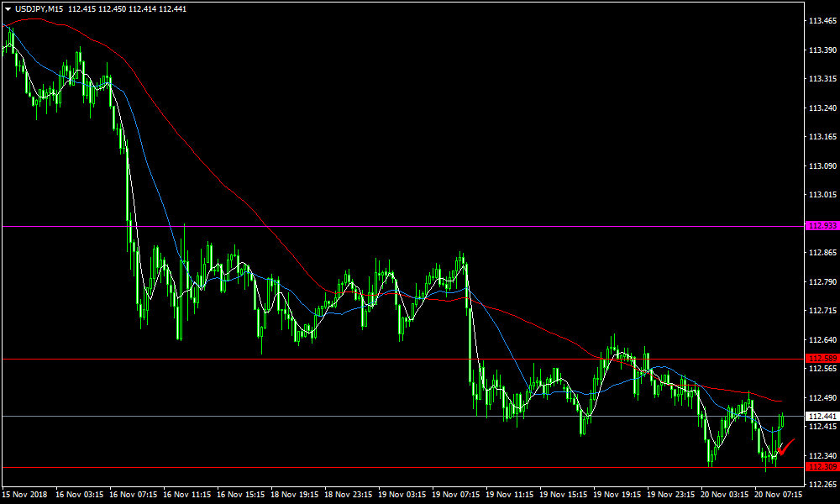Screen dimensions: 840x504
Task: Click price axis label 112.865
Action: click(822, 252)
